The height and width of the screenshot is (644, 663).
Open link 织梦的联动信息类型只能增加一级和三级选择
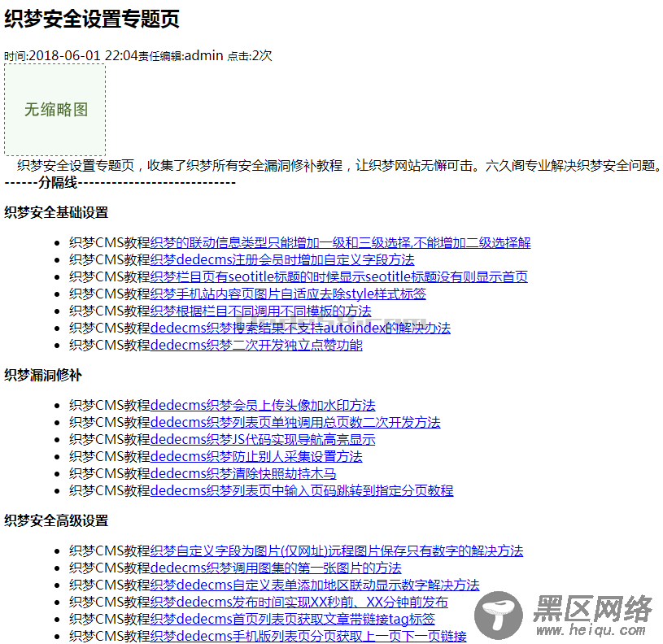(x=340, y=242)
